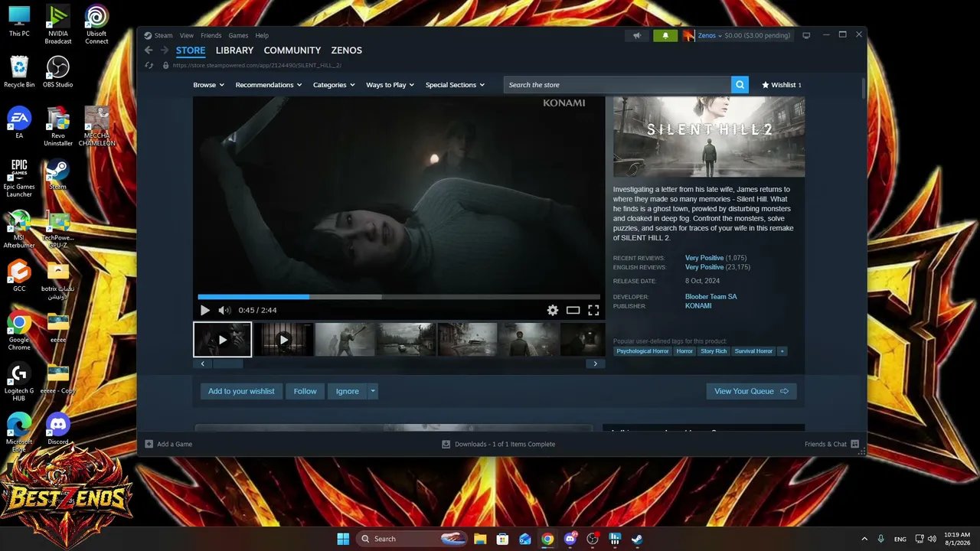
Task: Open the Zenos account dropdown
Action: [x=710, y=35]
